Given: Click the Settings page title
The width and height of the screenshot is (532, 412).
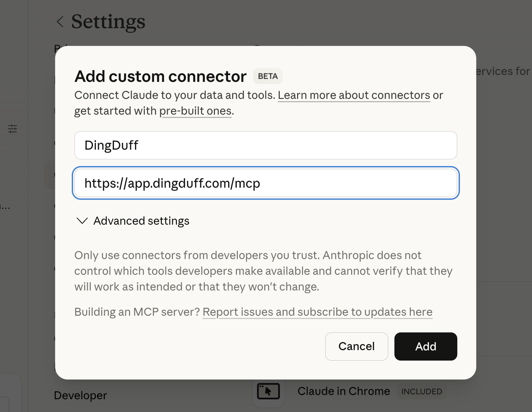Looking at the screenshot, I should (108, 22).
